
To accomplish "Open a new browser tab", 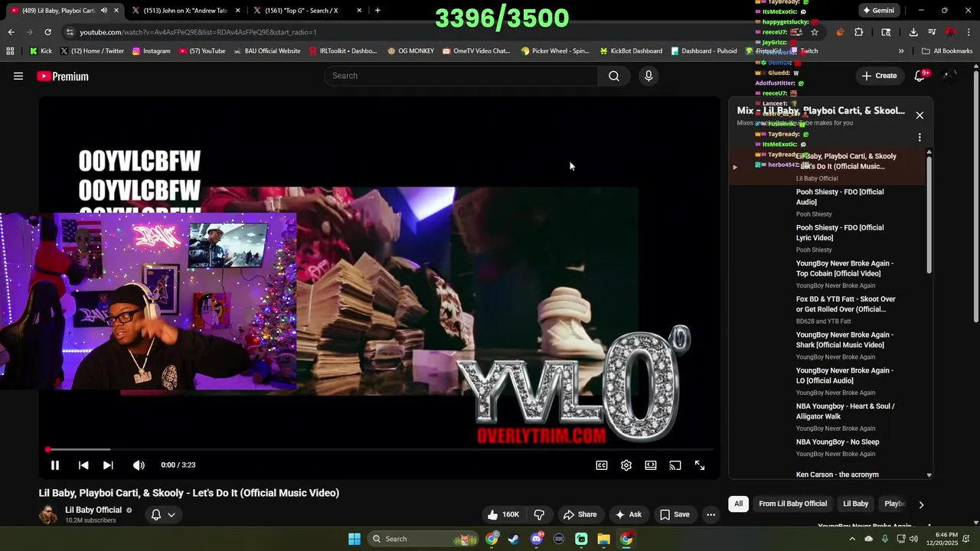I will (x=377, y=11).
